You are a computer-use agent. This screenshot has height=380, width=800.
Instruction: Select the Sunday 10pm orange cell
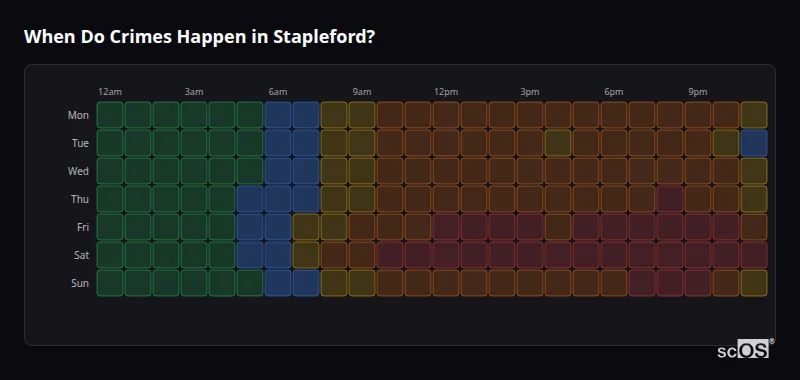[x=726, y=283]
